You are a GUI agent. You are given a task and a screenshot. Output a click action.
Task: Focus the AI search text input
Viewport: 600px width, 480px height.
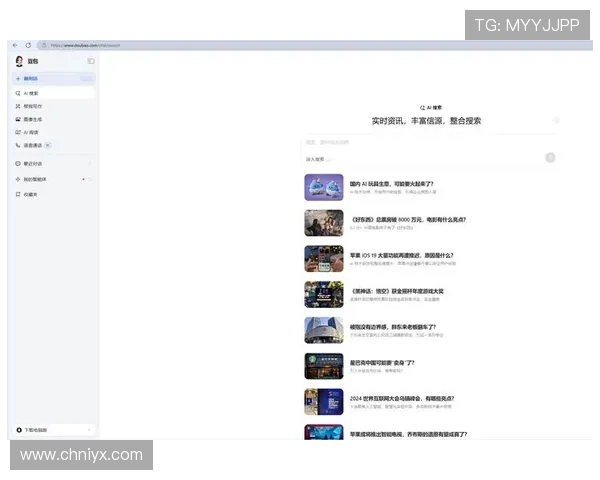coord(429,142)
